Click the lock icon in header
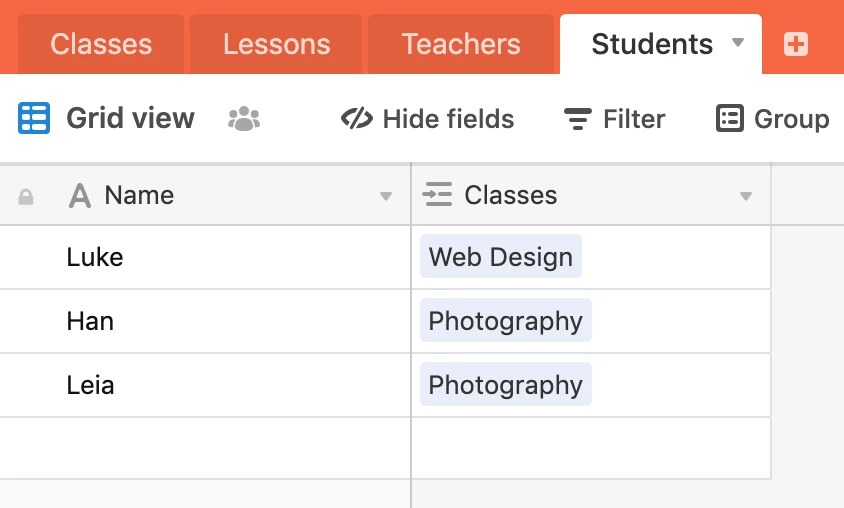Screen dimensions: 844x508 tap(26, 197)
